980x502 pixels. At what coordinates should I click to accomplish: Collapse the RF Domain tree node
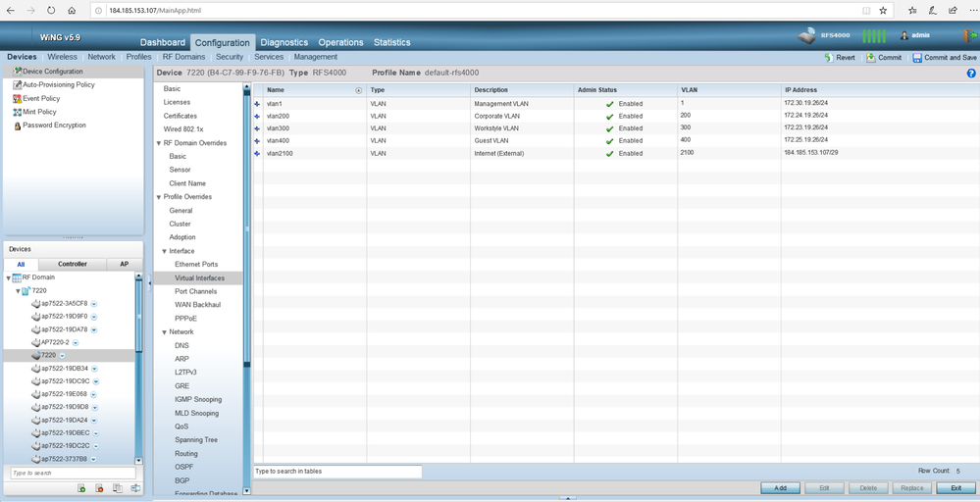click(9, 278)
